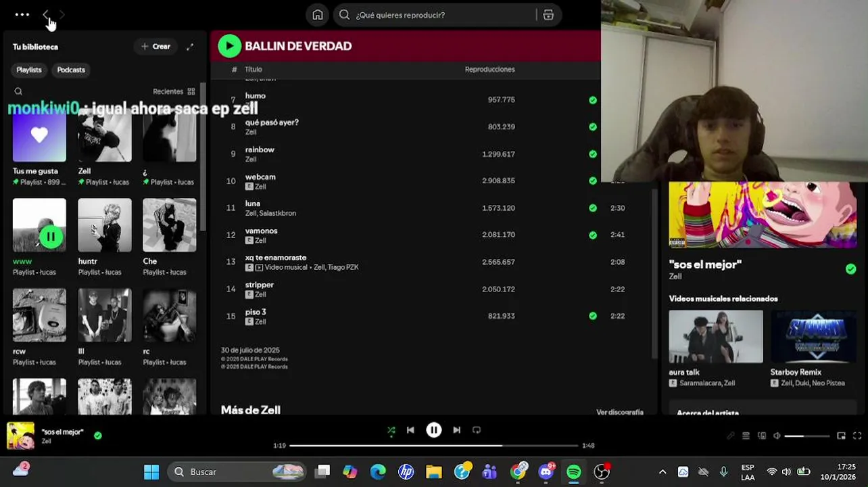Click the Reproducciones column header
868x487 pixels.
(489, 69)
